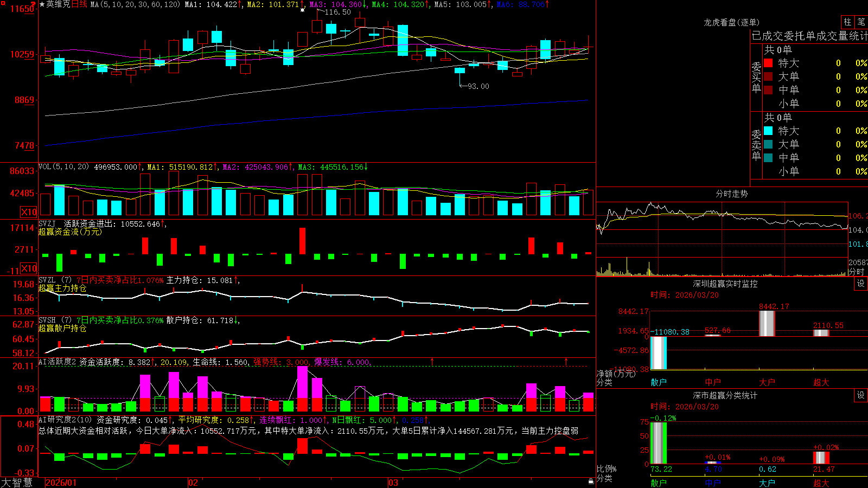Click the 爆发线: 6.000 label
Viewport: 868px width, 488px height.
(x=342, y=362)
